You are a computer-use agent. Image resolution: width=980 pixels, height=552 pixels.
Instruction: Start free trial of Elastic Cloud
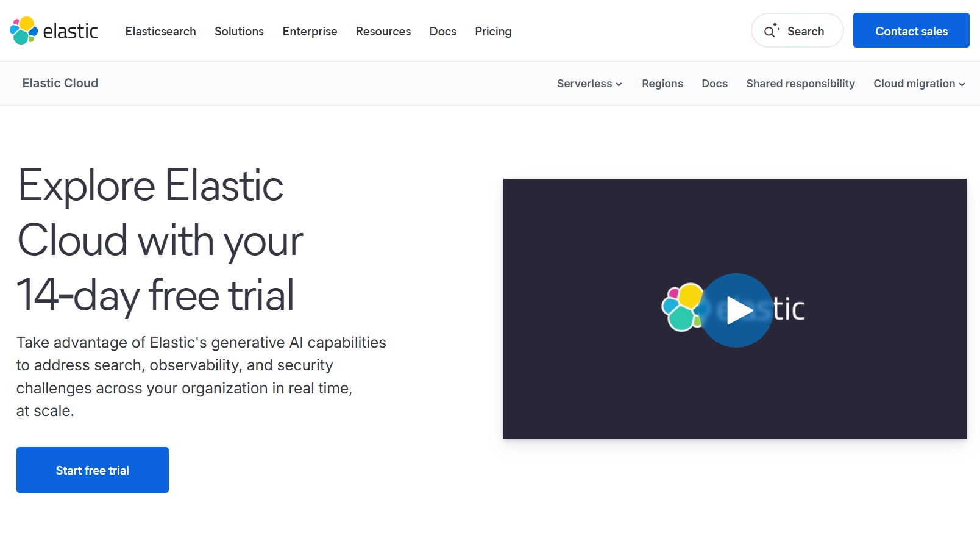(x=92, y=470)
